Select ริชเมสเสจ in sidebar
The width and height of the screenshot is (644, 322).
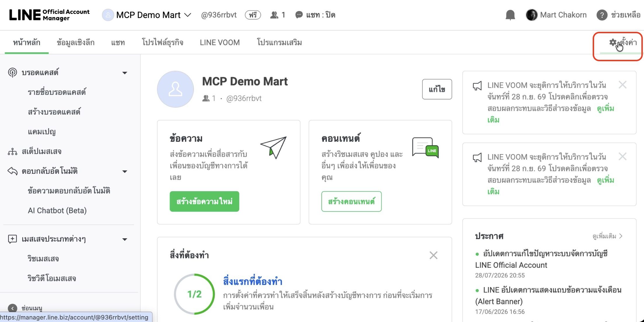click(x=43, y=259)
